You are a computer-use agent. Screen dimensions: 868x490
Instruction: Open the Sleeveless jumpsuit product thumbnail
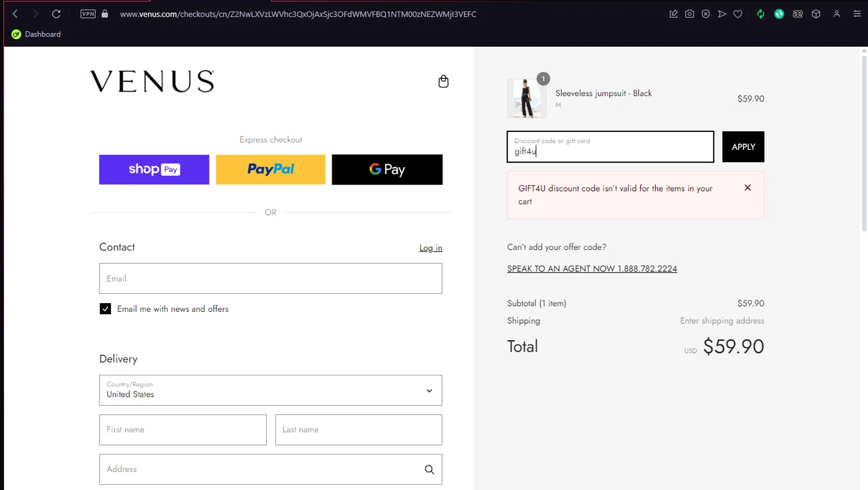click(x=527, y=99)
